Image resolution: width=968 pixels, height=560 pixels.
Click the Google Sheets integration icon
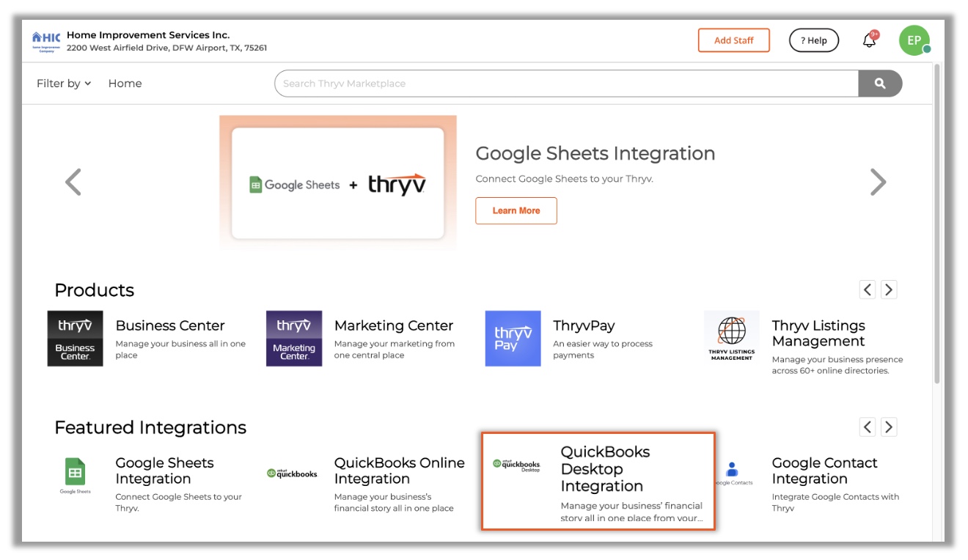(75, 475)
